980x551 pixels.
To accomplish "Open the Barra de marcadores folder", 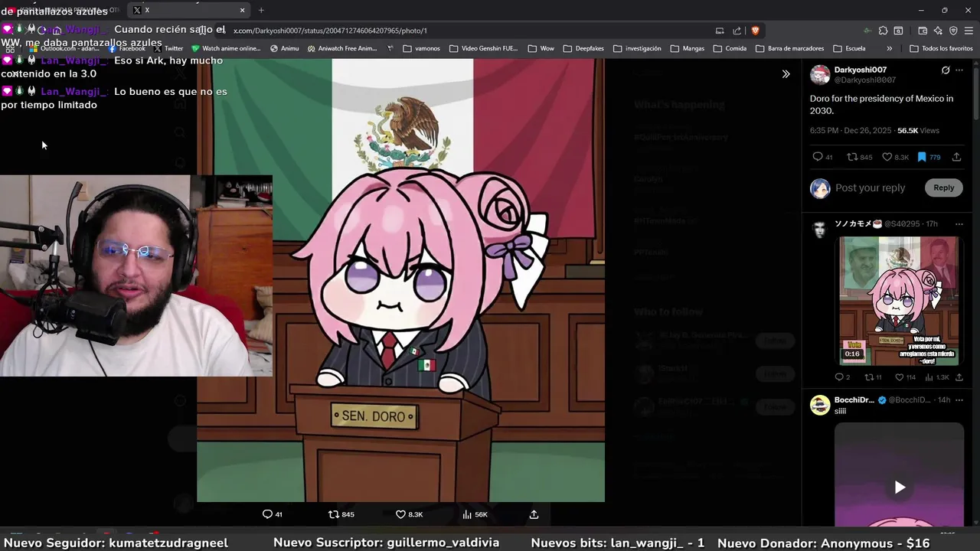I will pyautogui.click(x=789, y=48).
